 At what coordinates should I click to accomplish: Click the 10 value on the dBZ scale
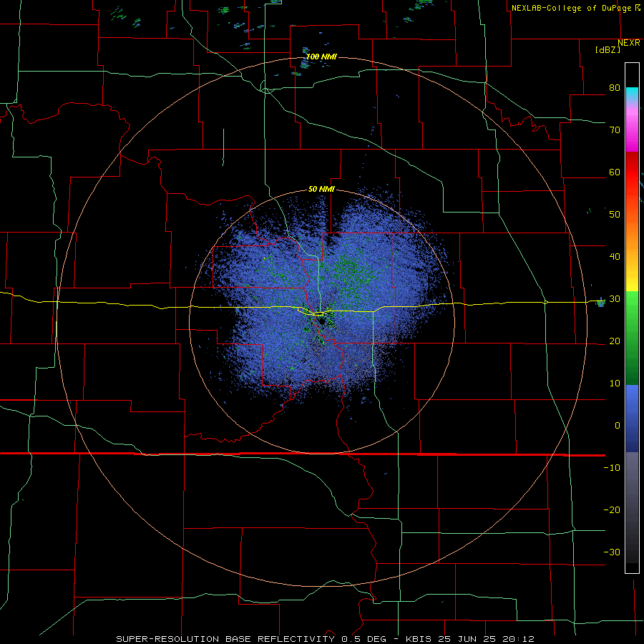click(x=615, y=384)
